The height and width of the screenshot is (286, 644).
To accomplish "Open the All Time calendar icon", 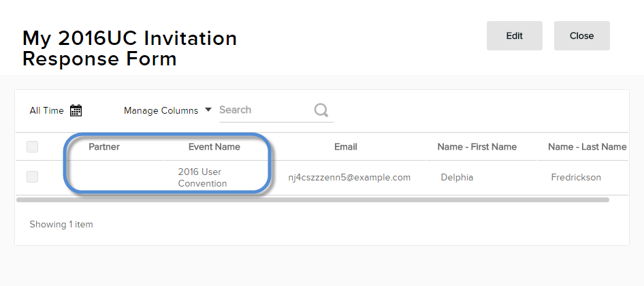I will pos(76,110).
